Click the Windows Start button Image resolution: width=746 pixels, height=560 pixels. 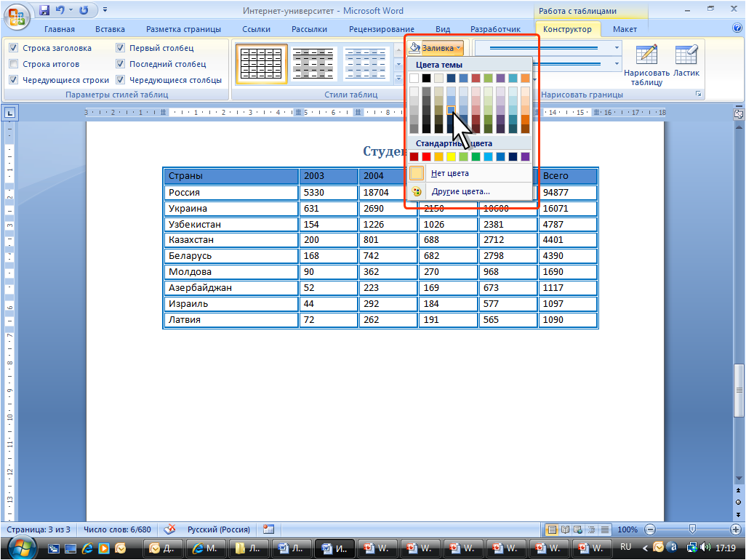tap(19, 547)
